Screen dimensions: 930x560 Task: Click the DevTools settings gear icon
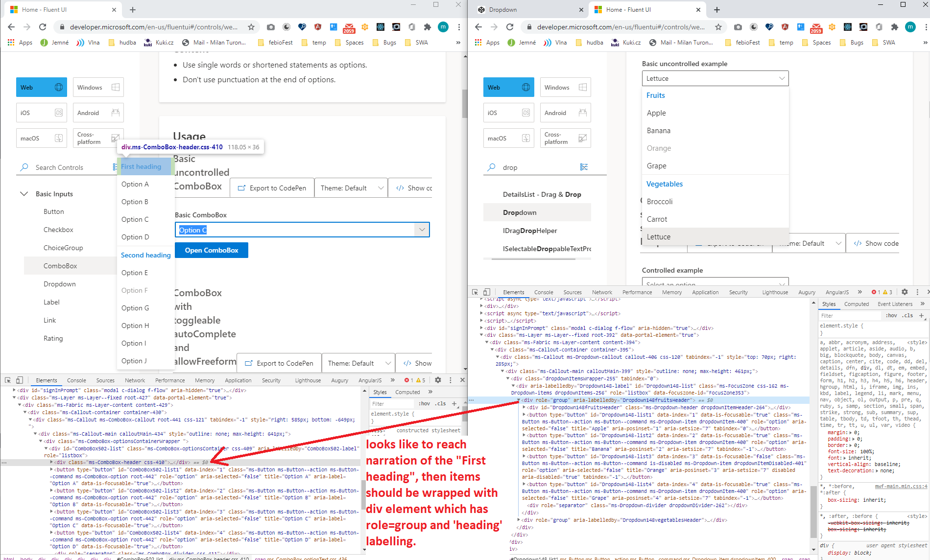click(x=438, y=380)
